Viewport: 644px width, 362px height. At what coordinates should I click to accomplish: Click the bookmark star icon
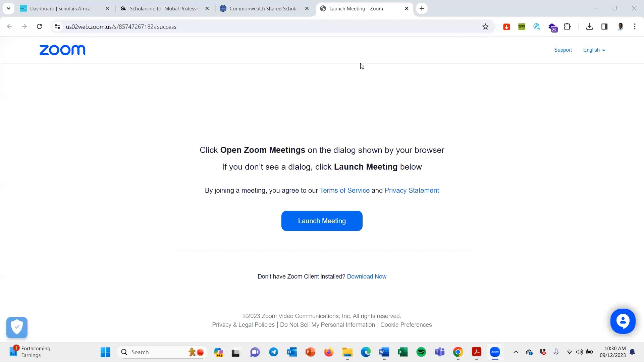tap(486, 26)
